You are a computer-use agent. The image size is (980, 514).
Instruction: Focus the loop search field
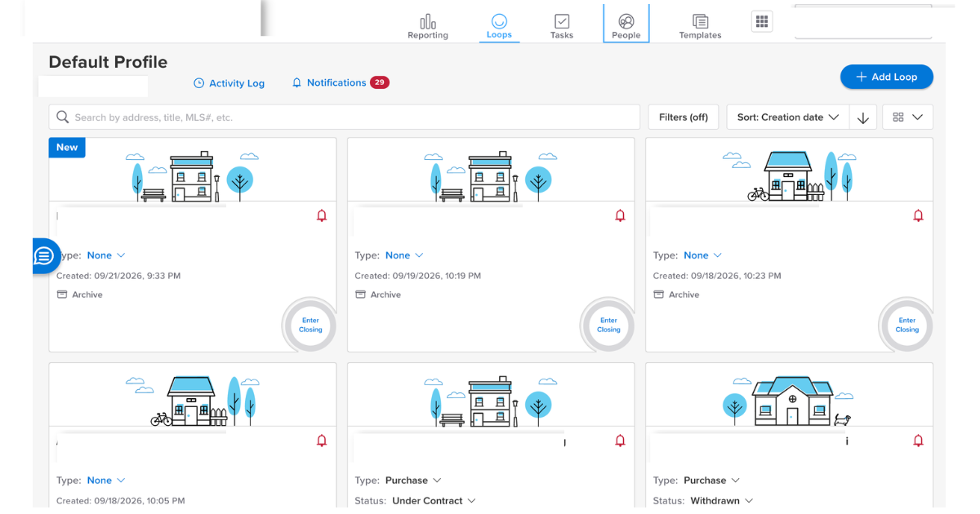(x=345, y=117)
